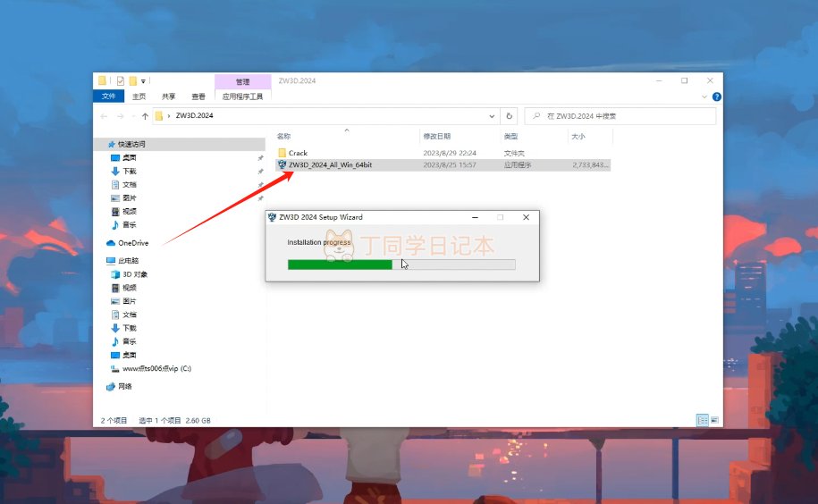The image size is (818, 504).
Task: Click the pin icon next to 下载
Action: (260, 172)
